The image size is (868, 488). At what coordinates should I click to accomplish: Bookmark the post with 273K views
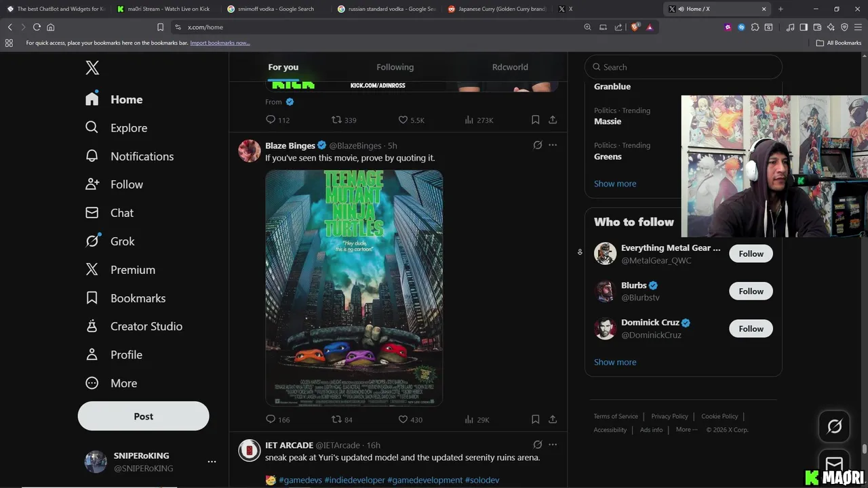[x=535, y=120]
